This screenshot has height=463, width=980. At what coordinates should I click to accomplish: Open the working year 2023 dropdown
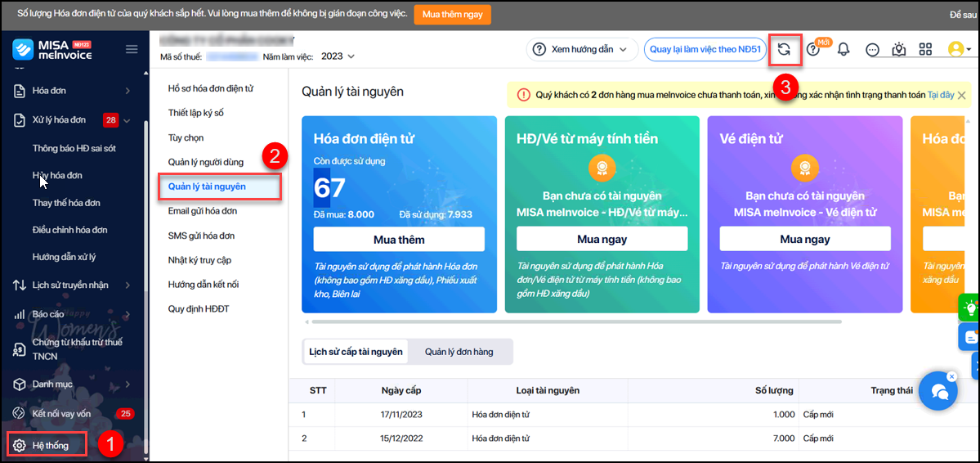click(x=338, y=56)
